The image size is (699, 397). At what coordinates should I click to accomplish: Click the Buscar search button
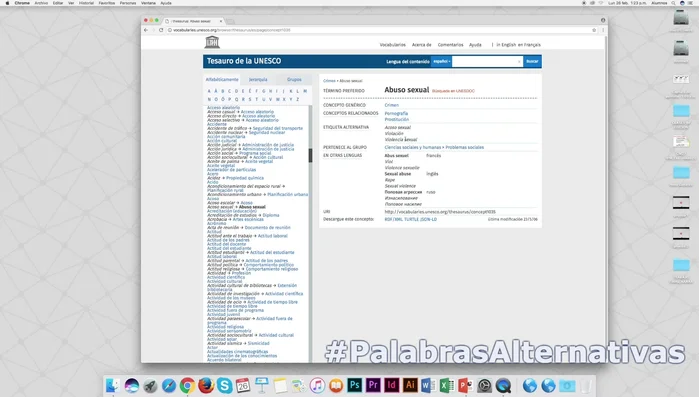point(532,61)
